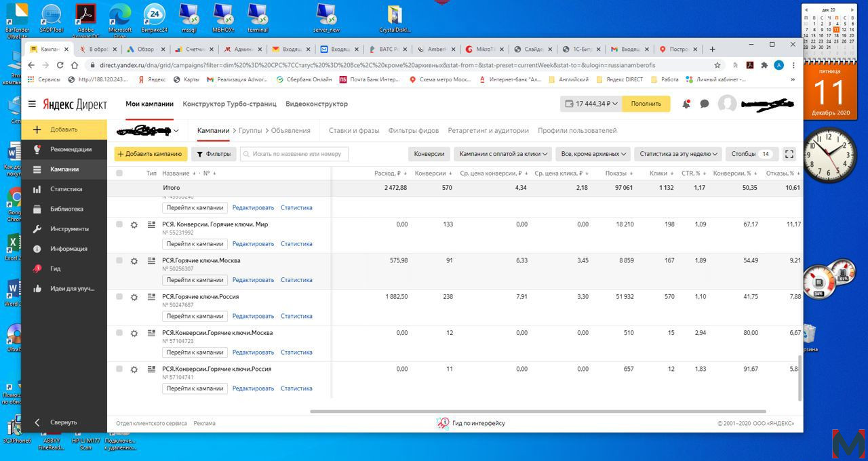The width and height of the screenshot is (868, 461).
Task: Tick select-all checkbox in table header
Action: (x=119, y=174)
